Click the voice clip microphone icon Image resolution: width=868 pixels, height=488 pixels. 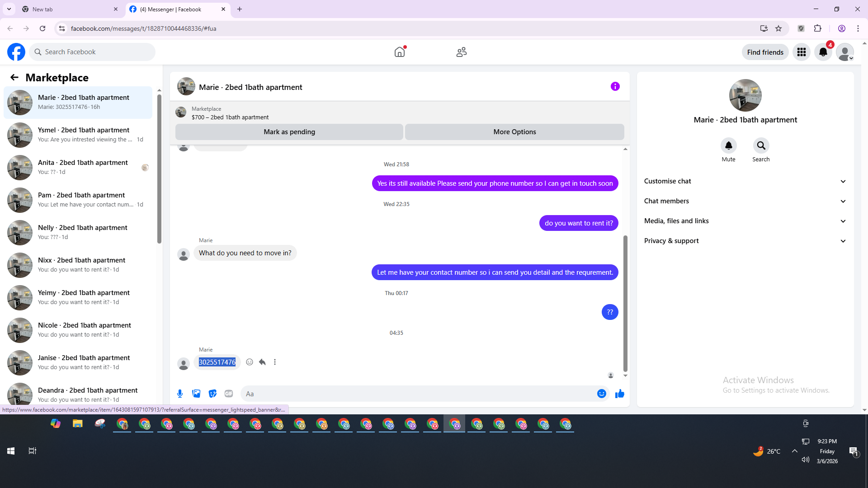[x=180, y=394]
